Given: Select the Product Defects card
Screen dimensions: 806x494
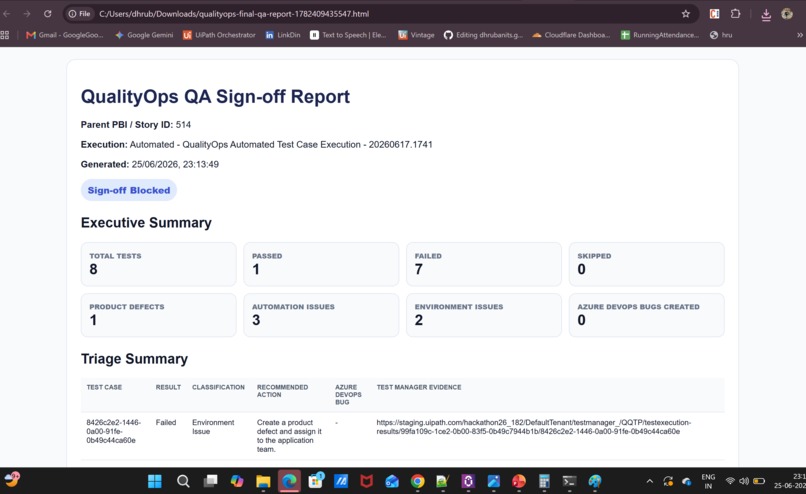Looking at the screenshot, I should [x=158, y=315].
